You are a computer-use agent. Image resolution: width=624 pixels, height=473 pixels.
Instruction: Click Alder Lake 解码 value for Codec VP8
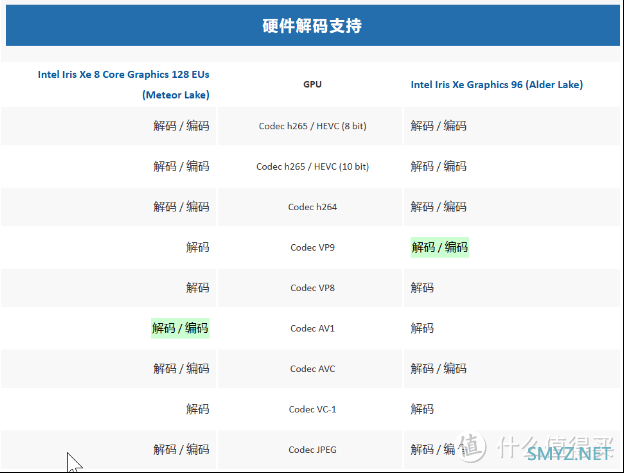click(x=422, y=288)
